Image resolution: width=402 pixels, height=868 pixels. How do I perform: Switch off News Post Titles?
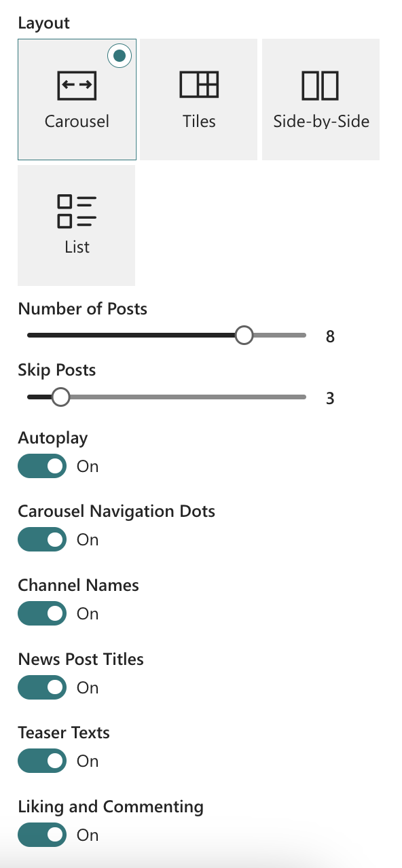42,688
